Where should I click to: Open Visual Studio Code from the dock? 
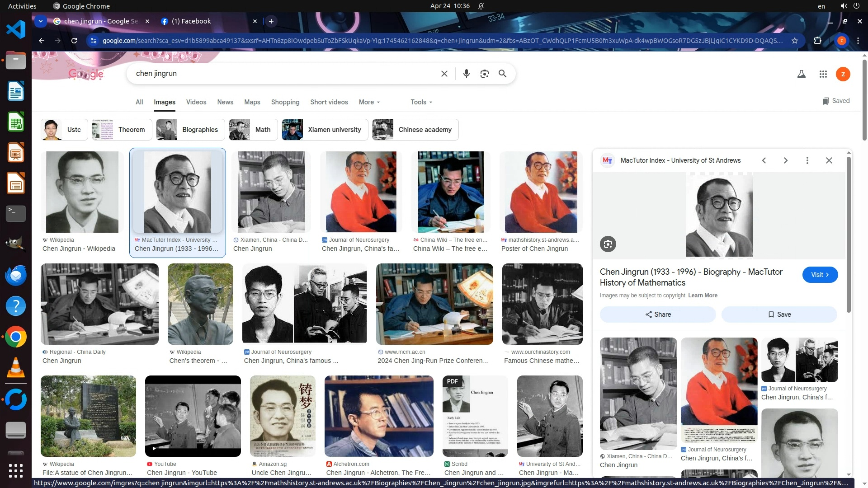coord(16,29)
